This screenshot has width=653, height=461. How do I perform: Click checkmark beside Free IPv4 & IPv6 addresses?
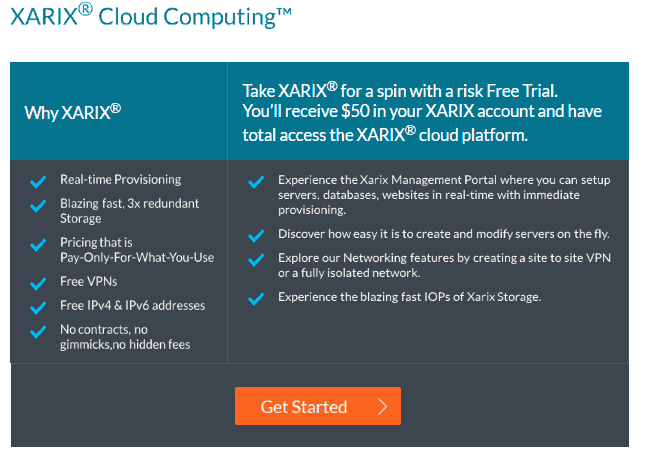(38, 308)
